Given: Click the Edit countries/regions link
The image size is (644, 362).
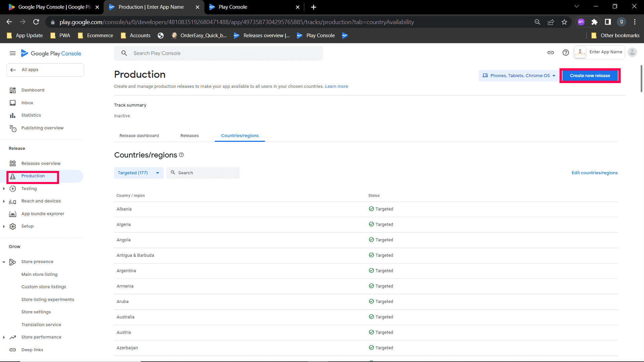Looking at the screenshot, I should 594,173.
